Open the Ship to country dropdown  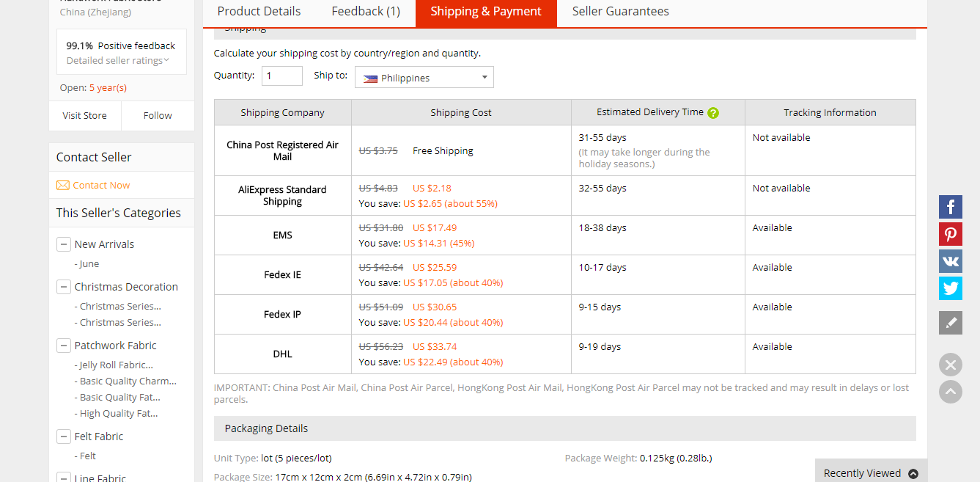point(424,78)
